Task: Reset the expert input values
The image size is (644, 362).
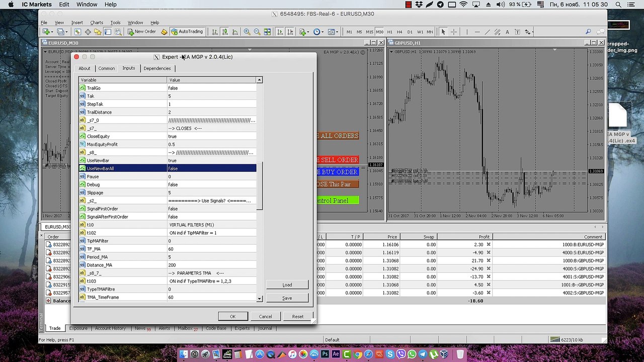Action: tap(298, 316)
